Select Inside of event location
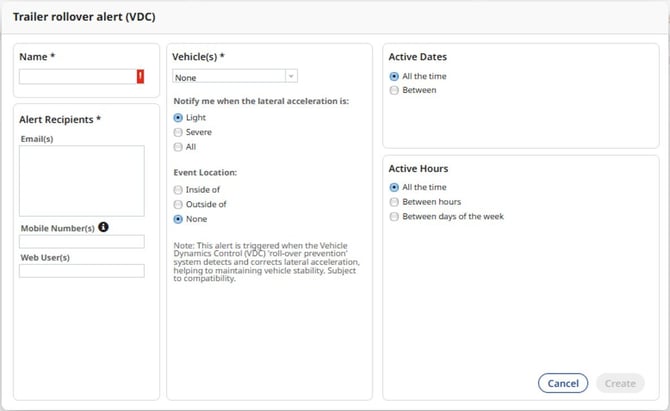This screenshot has width=670, height=411. pyautogui.click(x=178, y=189)
